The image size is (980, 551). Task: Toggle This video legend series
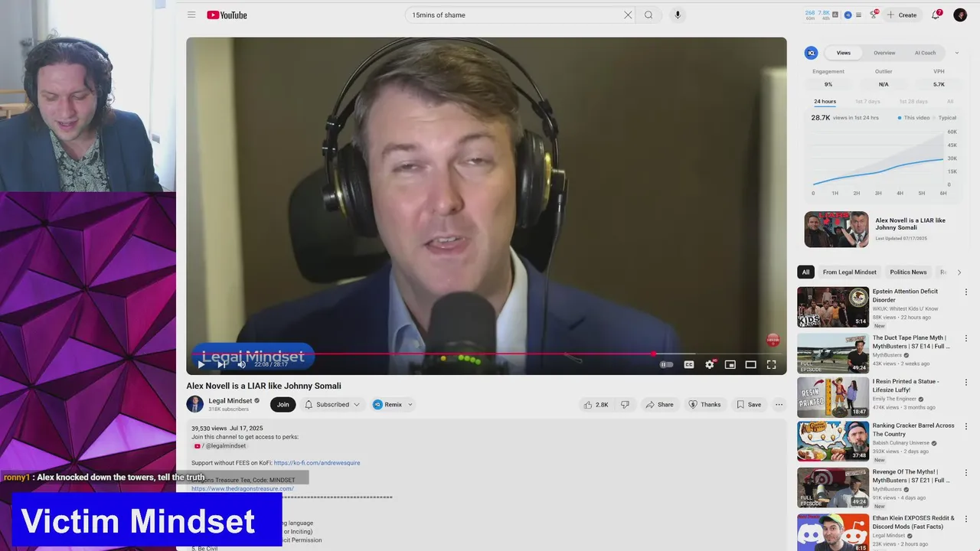coord(913,118)
